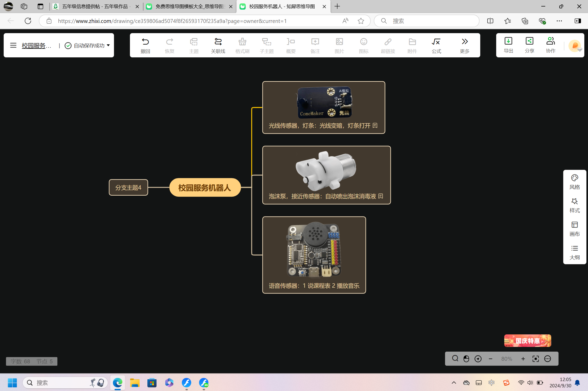Open the 画布 canvas settings
This screenshot has width=588, height=391.
(575, 229)
